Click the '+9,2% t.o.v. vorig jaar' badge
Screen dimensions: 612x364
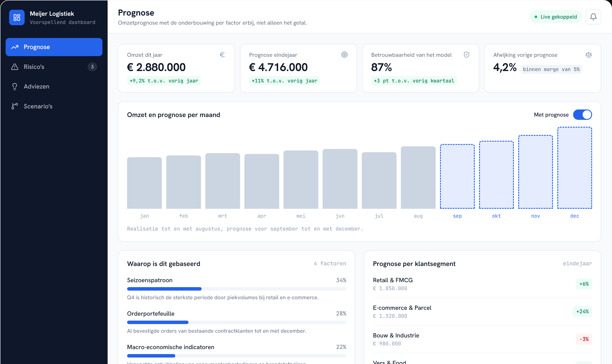click(x=164, y=81)
